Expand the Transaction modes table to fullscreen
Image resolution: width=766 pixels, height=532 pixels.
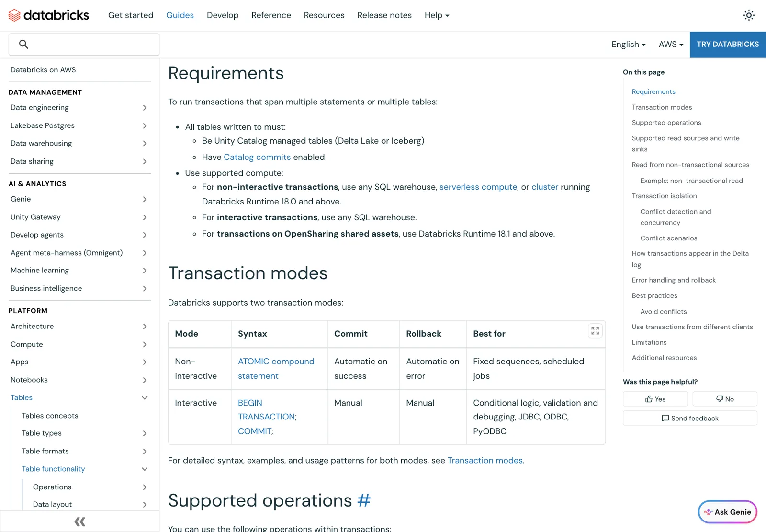point(595,331)
